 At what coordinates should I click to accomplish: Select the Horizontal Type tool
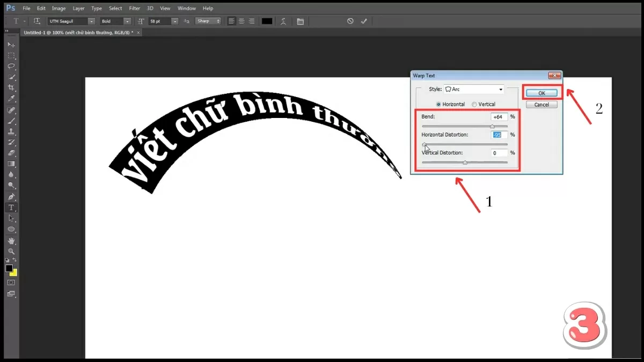11,208
